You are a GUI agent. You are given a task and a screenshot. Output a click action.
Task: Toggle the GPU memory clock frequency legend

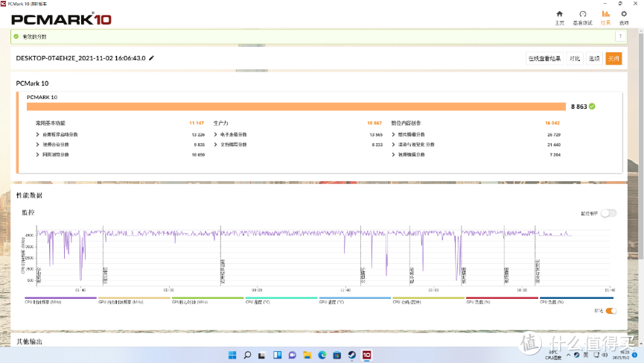pos(134,300)
